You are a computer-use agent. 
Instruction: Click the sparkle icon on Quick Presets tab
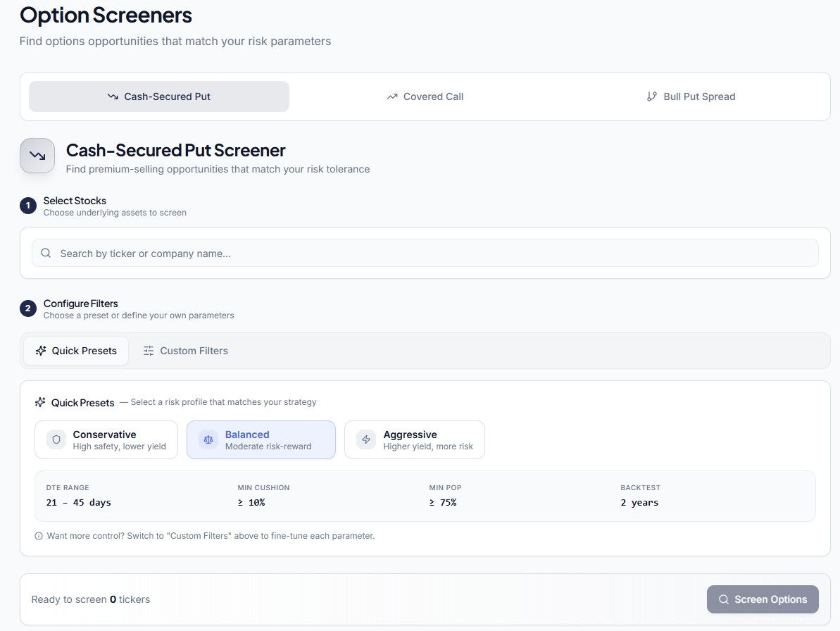[41, 351]
